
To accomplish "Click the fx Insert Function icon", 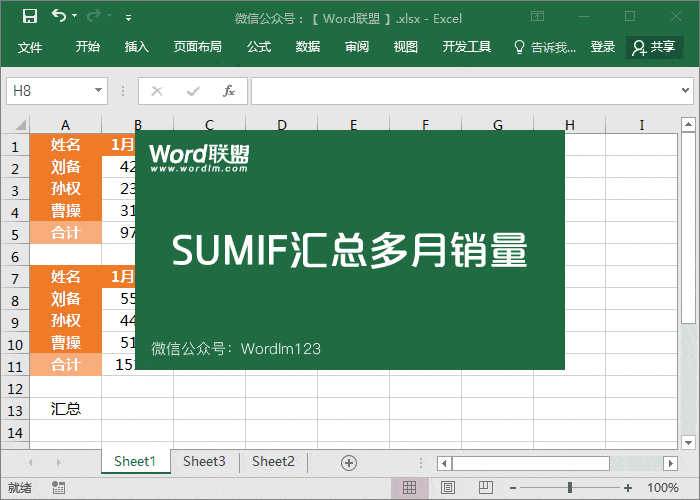I will pos(229,91).
